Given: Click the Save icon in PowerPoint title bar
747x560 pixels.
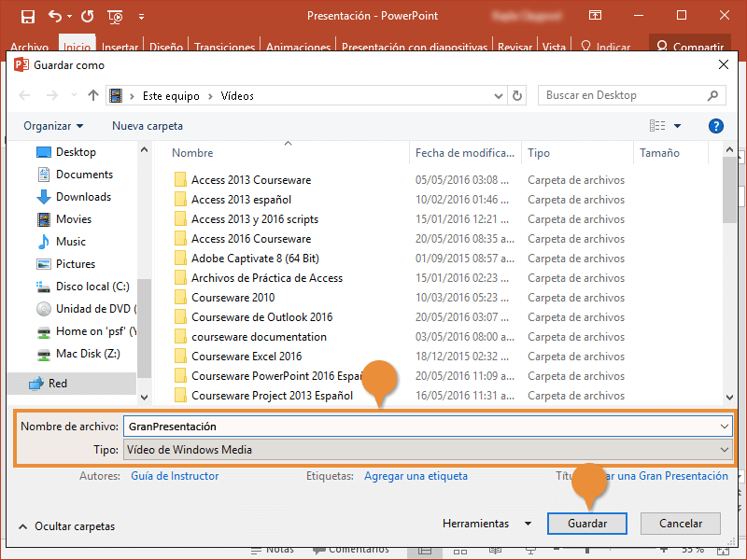Looking at the screenshot, I should coord(28,17).
